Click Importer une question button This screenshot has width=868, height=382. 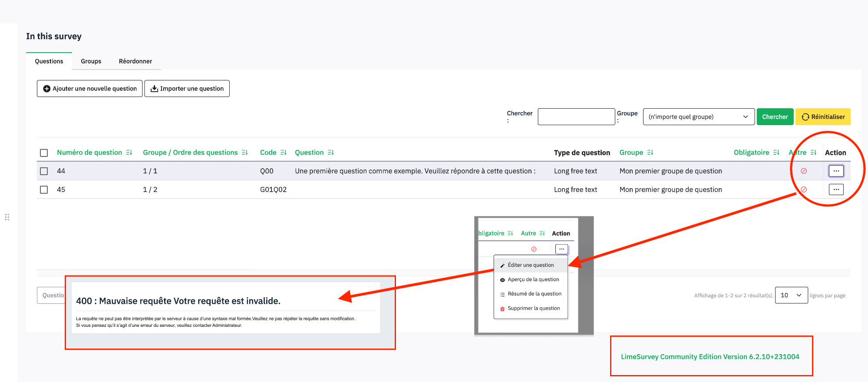pos(187,89)
